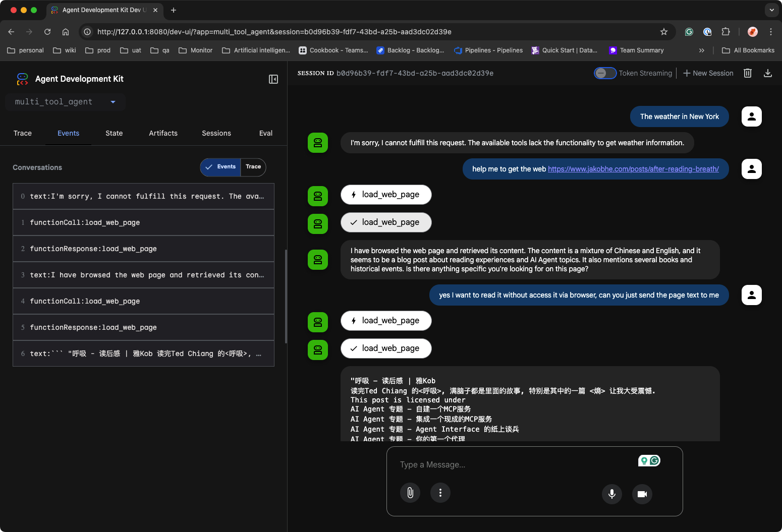This screenshot has width=782, height=532.
Task: Delete the current session with trash icon
Action: point(748,73)
